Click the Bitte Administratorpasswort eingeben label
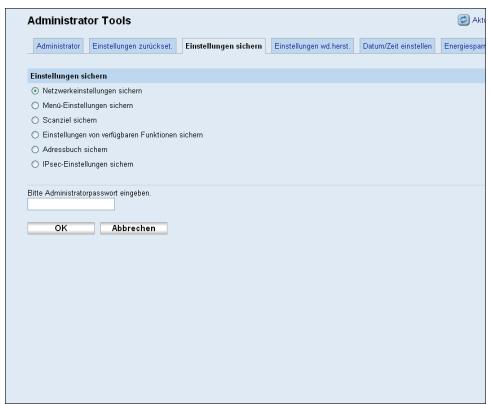The height and width of the screenshot is (404, 490). coord(89,193)
